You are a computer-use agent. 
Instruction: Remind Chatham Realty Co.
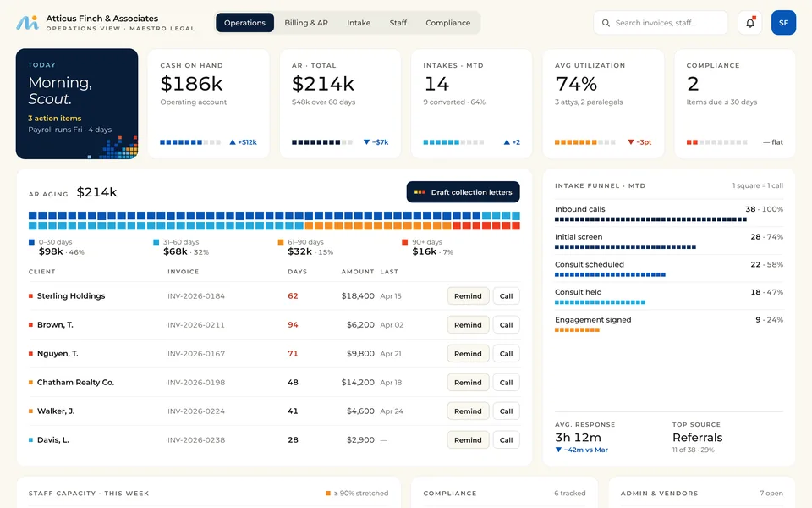tap(468, 383)
